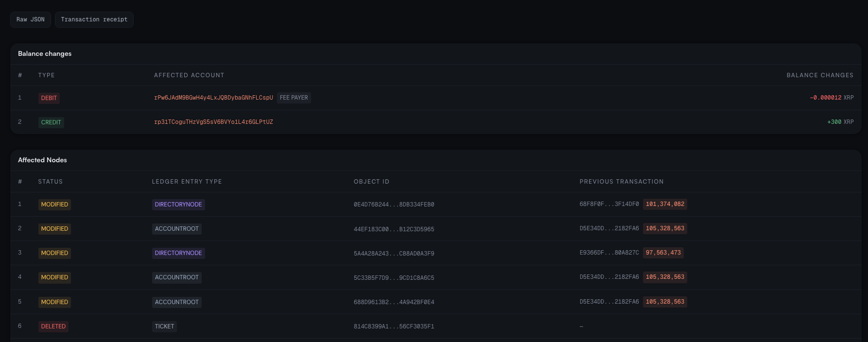Click the STATUS column header
Viewport: 868px width, 342px height.
(51, 182)
